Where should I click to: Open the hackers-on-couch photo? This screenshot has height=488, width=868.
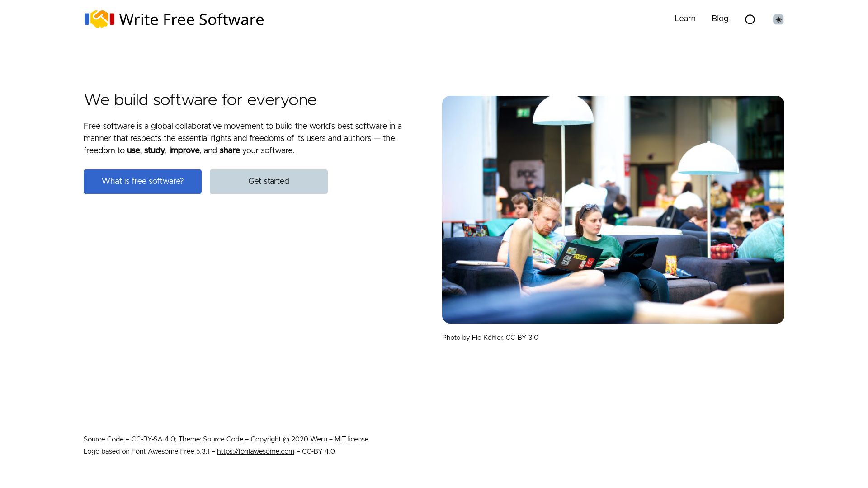[613, 210]
